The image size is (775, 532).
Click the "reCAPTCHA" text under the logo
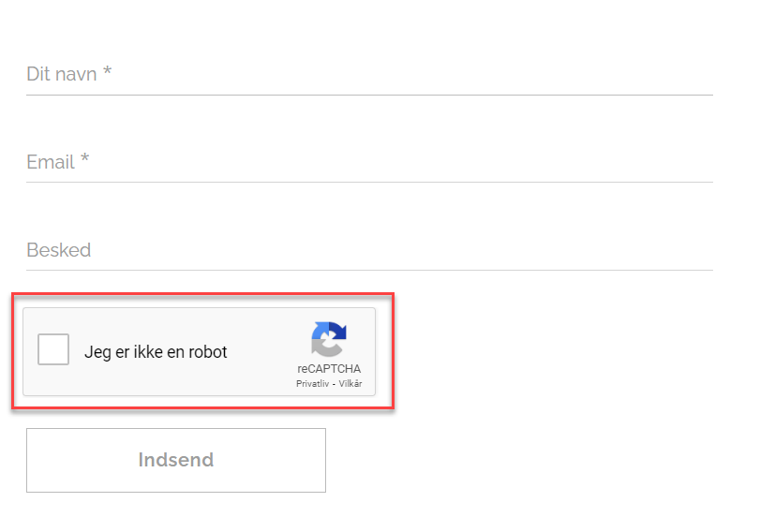coord(329,369)
